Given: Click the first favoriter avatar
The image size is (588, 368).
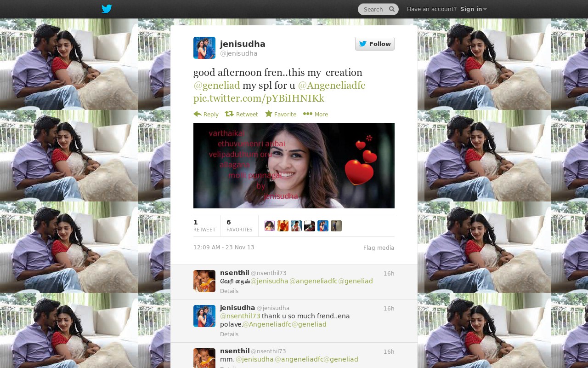Looking at the screenshot, I should coord(270,226).
